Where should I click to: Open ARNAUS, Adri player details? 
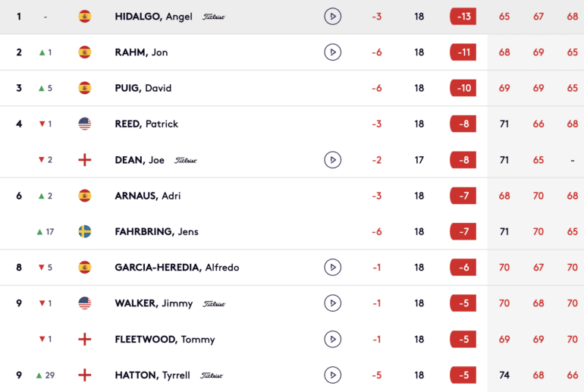(147, 196)
